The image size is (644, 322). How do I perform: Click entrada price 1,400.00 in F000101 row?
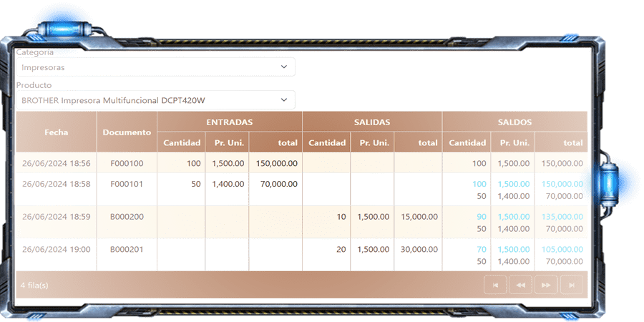[x=228, y=184]
